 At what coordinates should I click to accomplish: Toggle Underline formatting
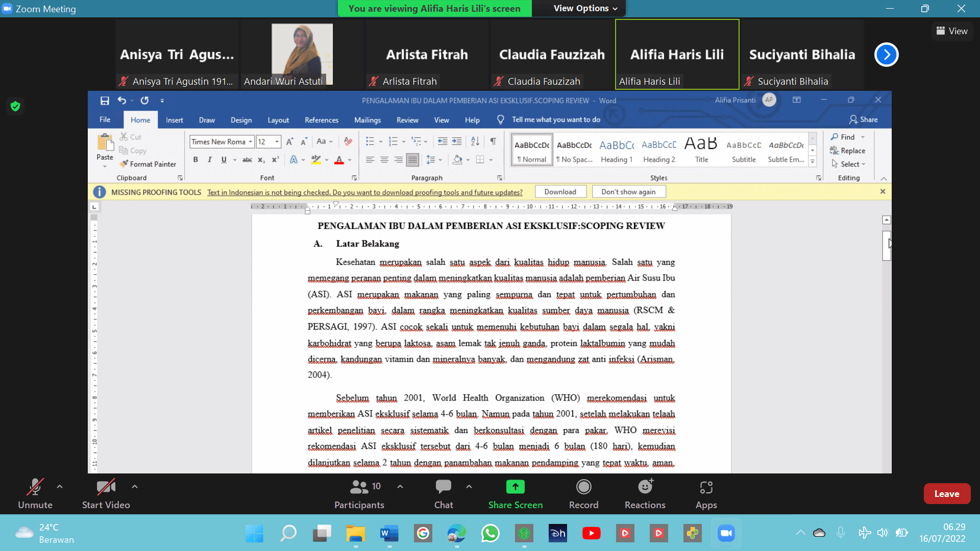point(224,160)
